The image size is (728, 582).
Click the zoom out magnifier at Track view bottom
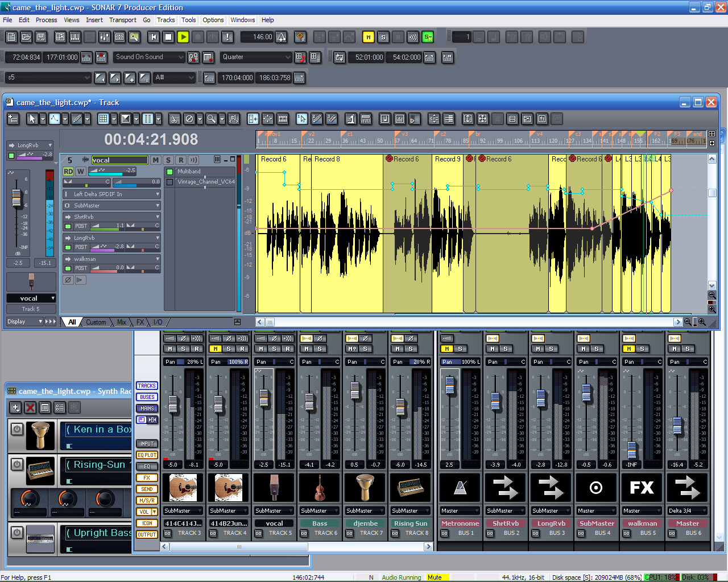click(x=688, y=322)
